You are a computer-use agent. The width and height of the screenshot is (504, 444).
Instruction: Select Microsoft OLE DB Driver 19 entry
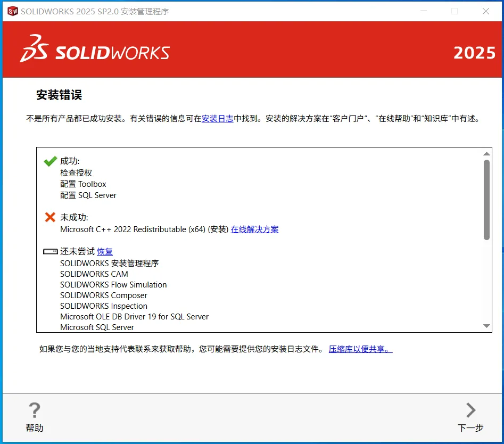coord(134,316)
